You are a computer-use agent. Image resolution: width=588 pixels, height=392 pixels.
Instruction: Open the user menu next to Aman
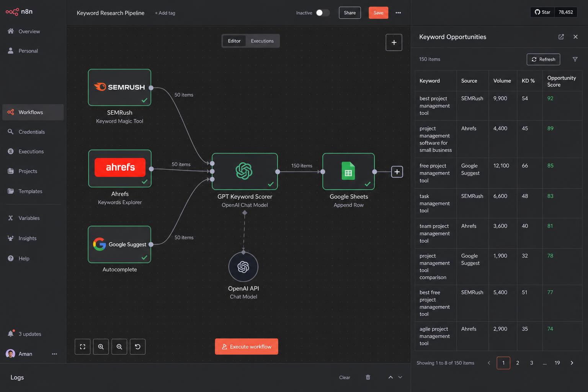54,354
